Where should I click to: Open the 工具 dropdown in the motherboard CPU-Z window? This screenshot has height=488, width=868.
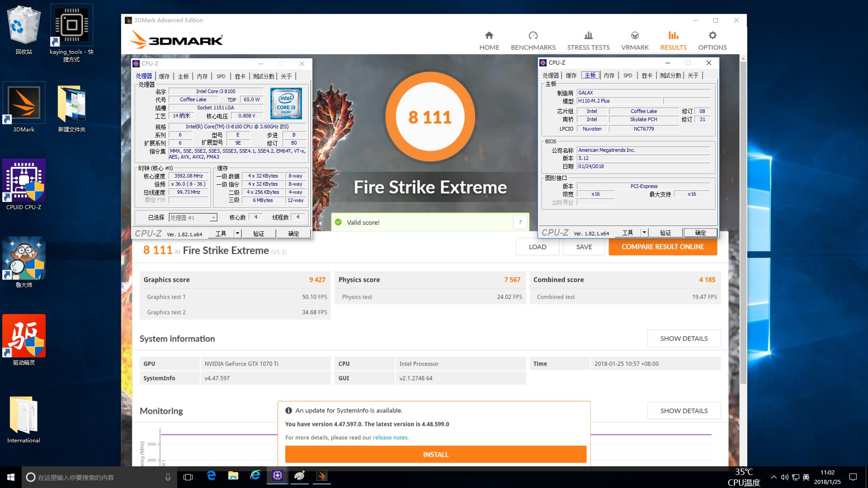(644, 233)
